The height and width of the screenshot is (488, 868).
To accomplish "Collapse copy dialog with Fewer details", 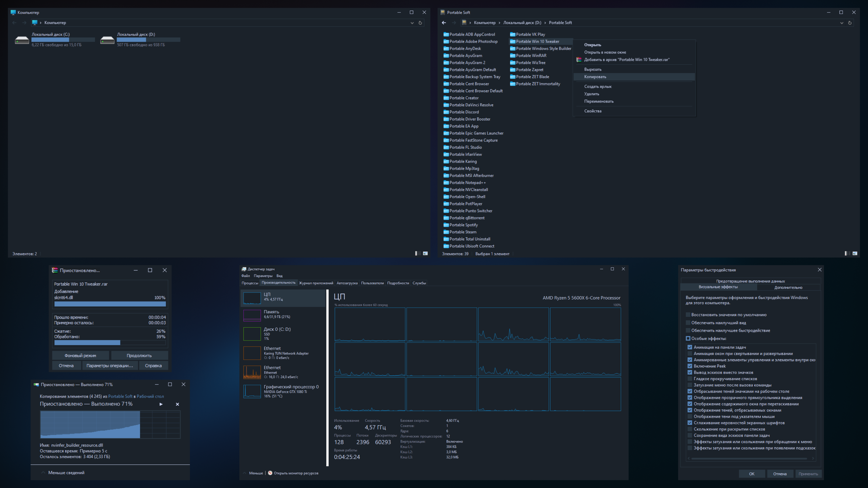I will coord(66,473).
